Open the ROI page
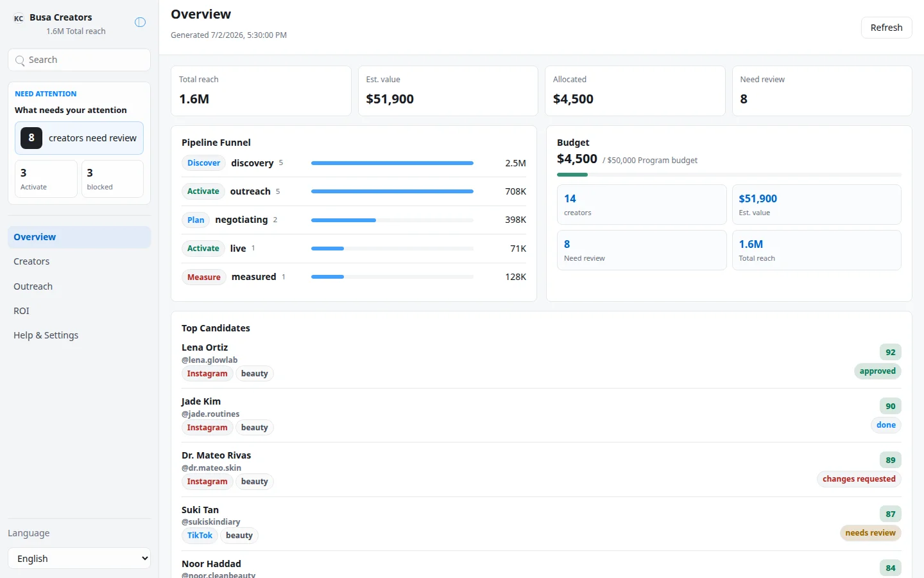The height and width of the screenshot is (578, 924). [x=79, y=311]
